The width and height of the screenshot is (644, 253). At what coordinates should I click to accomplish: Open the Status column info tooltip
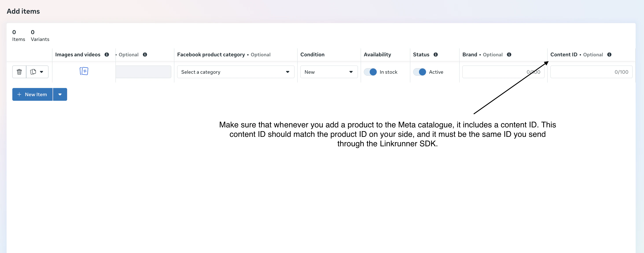pyautogui.click(x=436, y=55)
